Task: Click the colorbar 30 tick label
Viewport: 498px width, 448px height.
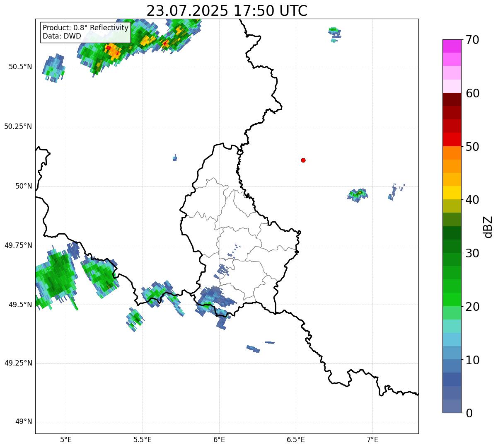Action: pos(472,253)
